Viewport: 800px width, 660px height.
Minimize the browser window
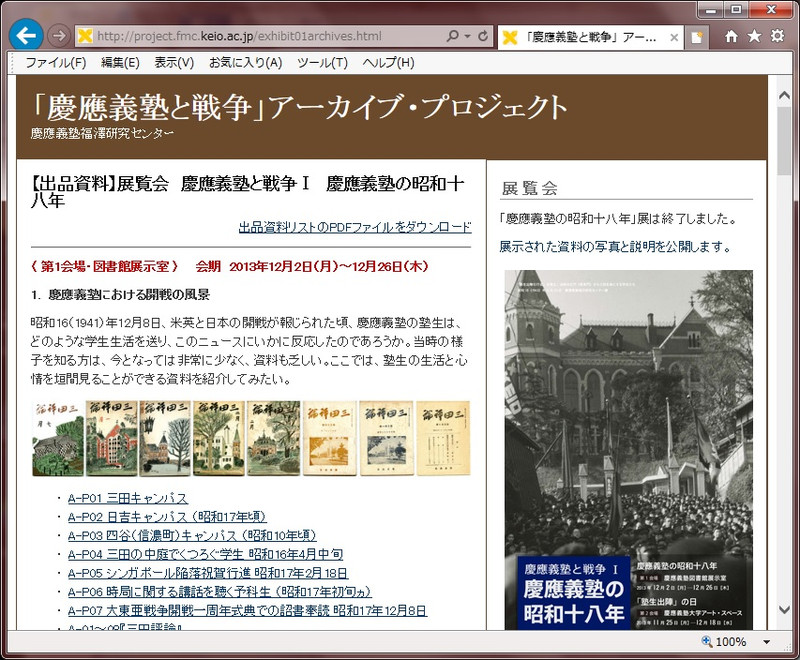[712, 10]
